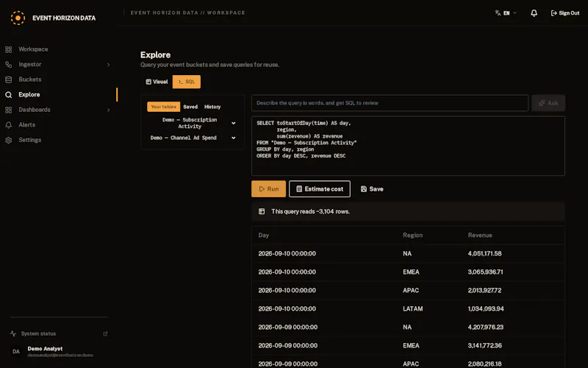Open System status external link icon

(x=105, y=333)
